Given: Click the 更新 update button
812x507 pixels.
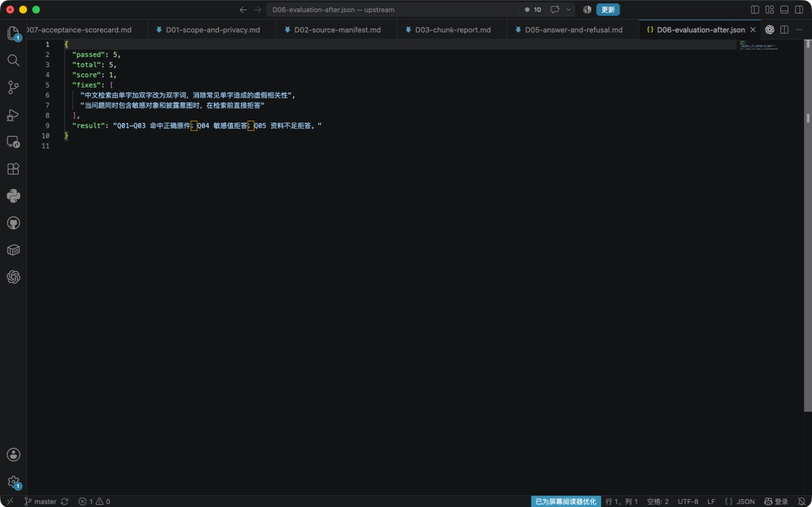Looking at the screenshot, I should 608,10.
